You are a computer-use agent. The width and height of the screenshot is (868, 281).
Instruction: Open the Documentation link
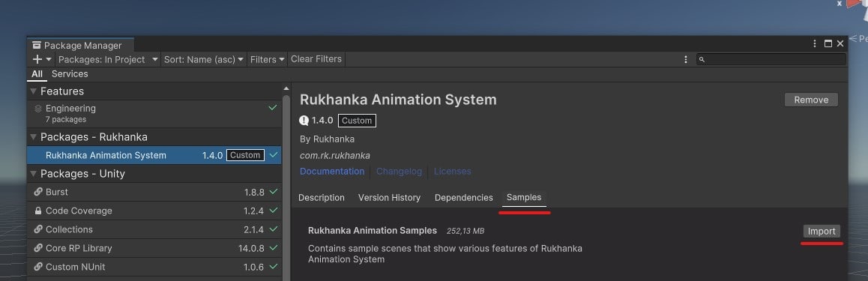pos(332,172)
